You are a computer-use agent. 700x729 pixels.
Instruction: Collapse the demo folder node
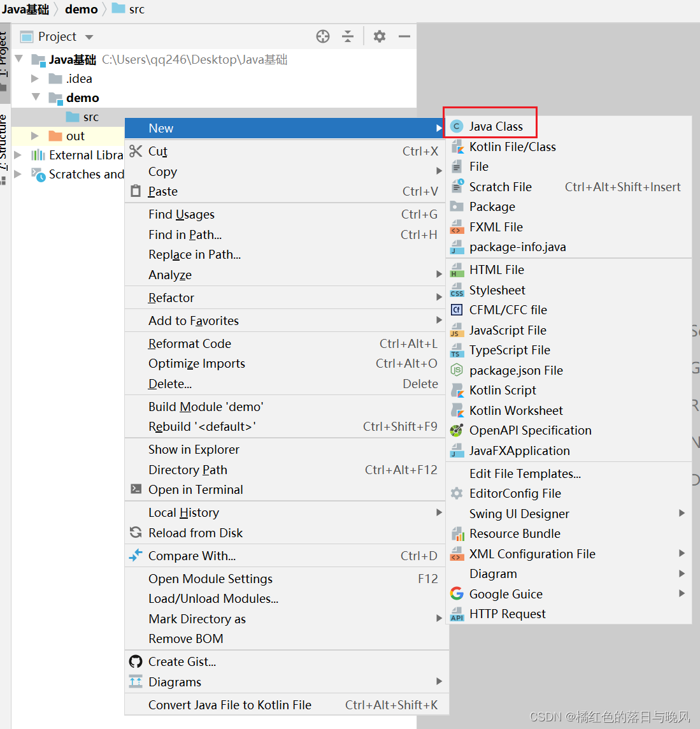click(36, 97)
